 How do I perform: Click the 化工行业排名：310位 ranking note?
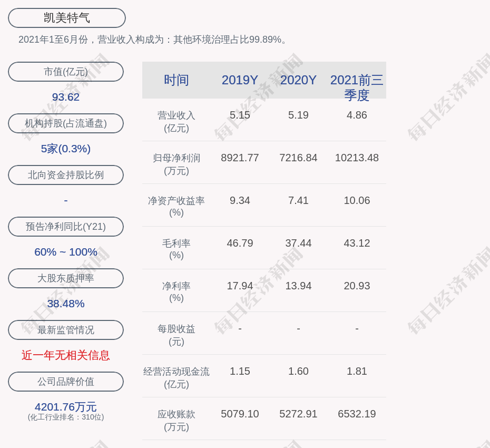point(66,417)
